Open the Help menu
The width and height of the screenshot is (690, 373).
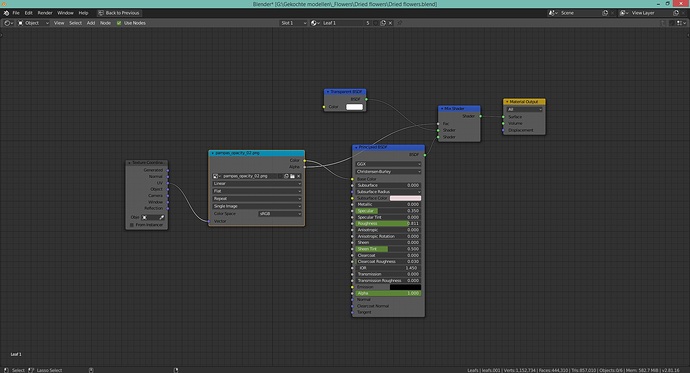83,13
